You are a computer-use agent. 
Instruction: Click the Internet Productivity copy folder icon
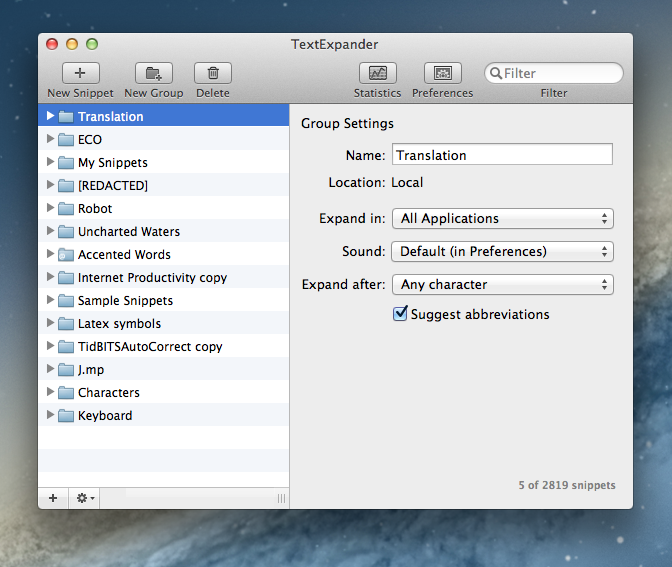click(66, 278)
